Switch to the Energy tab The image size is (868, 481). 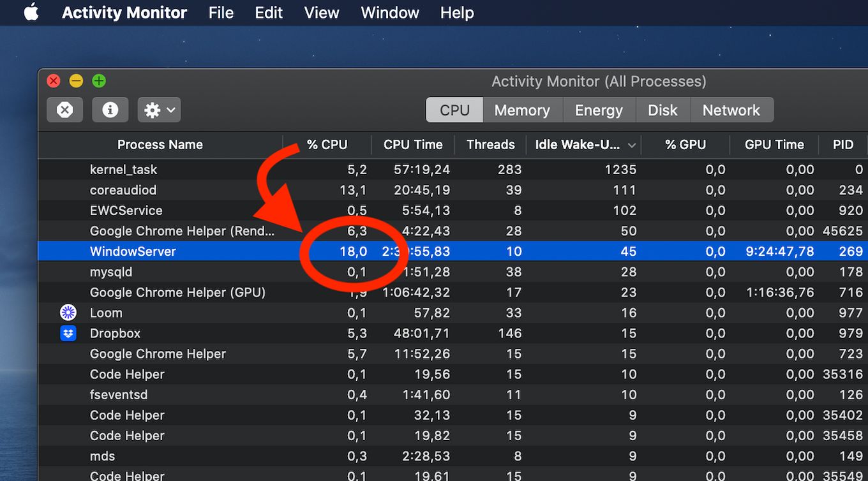(x=599, y=110)
